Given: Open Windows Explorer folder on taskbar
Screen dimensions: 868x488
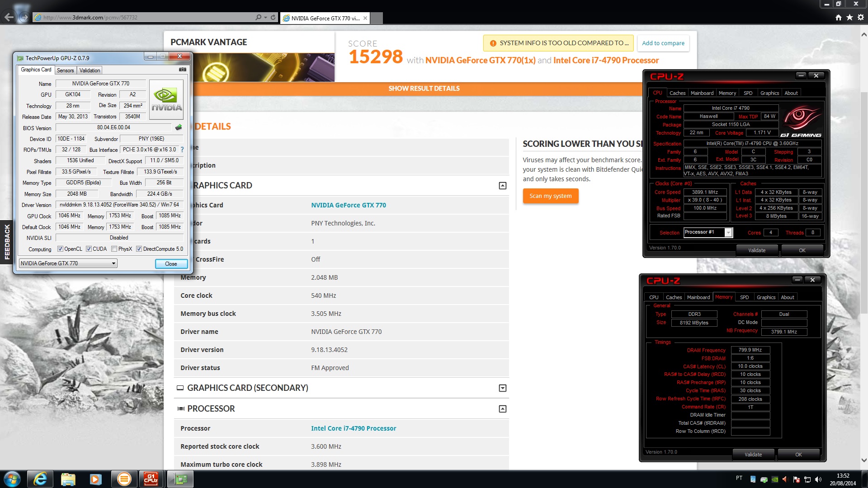Looking at the screenshot, I should 68,479.
